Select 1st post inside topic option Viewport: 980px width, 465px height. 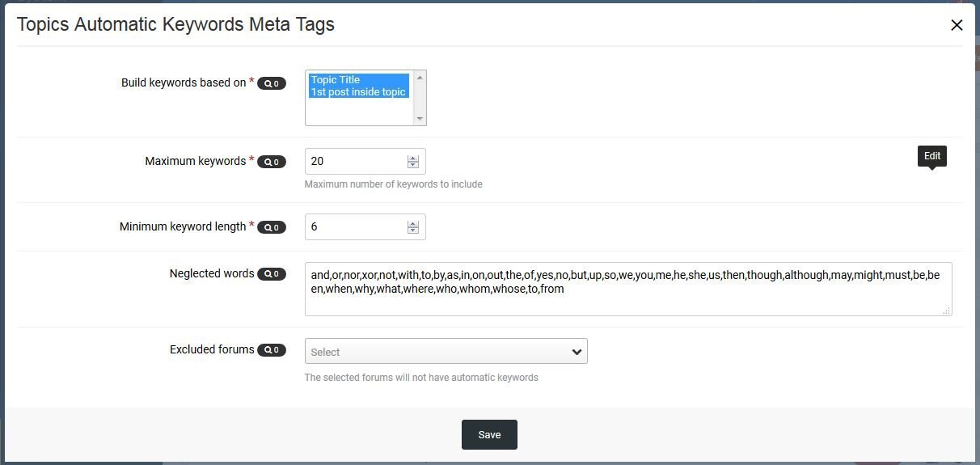pyautogui.click(x=359, y=92)
